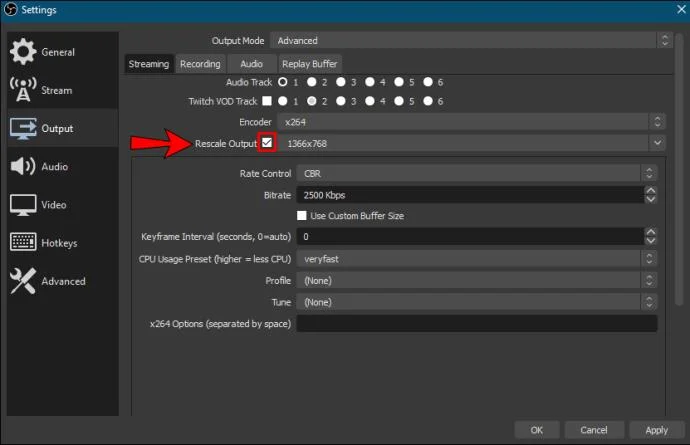Click the OBS logo in title bar

[10, 9]
